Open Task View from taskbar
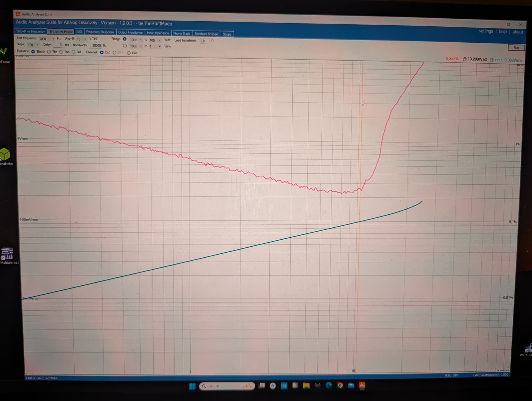This screenshot has height=401, width=532. [262, 385]
